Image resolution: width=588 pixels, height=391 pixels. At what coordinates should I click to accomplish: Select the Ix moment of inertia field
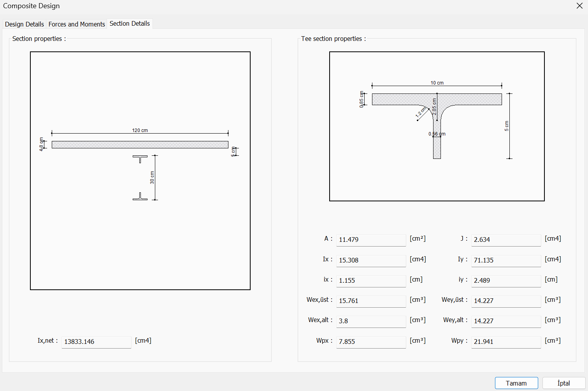coord(370,261)
